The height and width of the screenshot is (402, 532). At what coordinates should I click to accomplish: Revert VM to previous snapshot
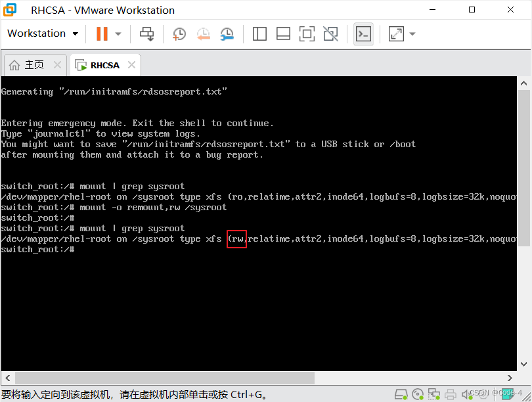coord(203,33)
